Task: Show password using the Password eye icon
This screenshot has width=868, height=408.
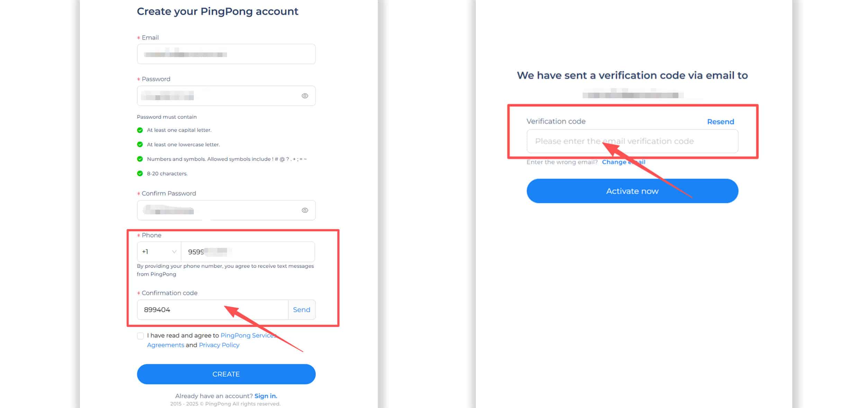Action: tap(305, 96)
